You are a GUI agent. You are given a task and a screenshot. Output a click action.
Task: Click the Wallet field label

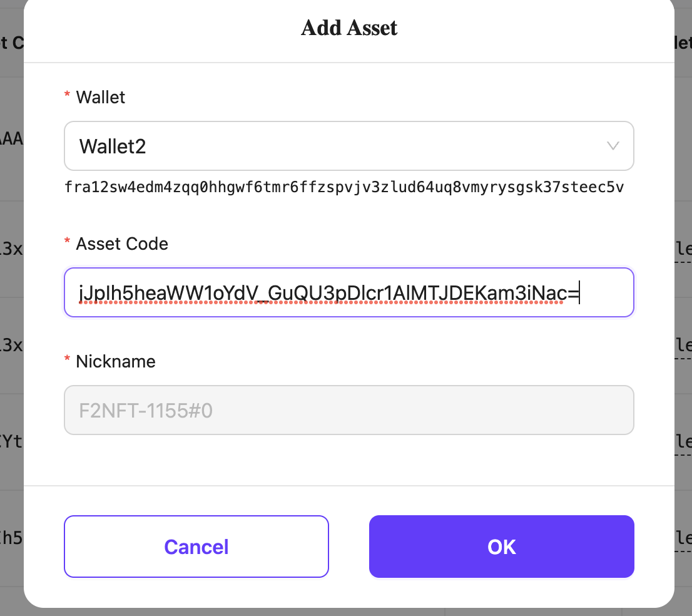pyautogui.click(x=100, y=97)
